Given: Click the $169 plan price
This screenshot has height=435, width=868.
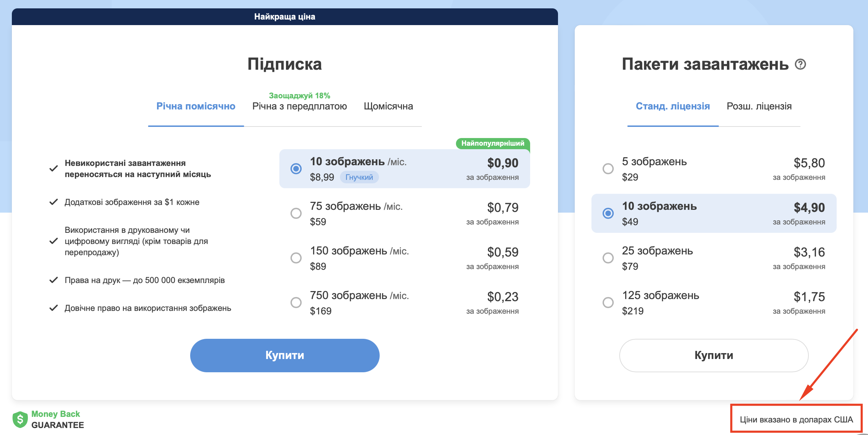Looking at the screenshot, I should [321, 311].
